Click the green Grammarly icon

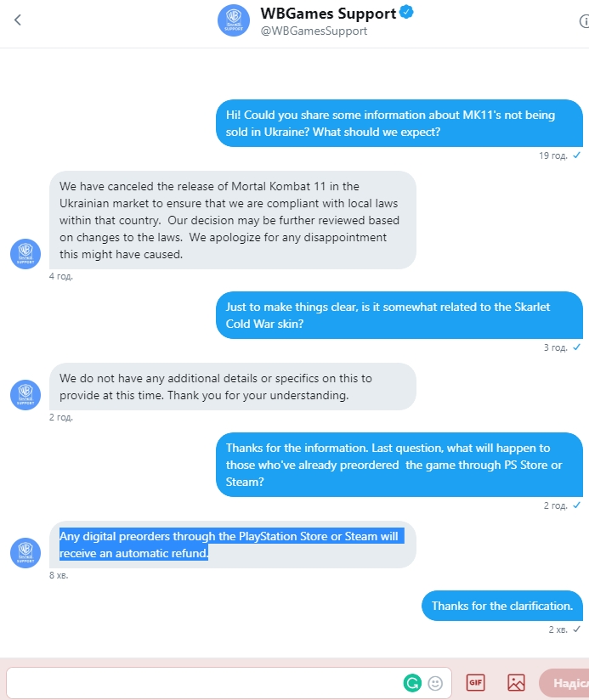[412, 682]
